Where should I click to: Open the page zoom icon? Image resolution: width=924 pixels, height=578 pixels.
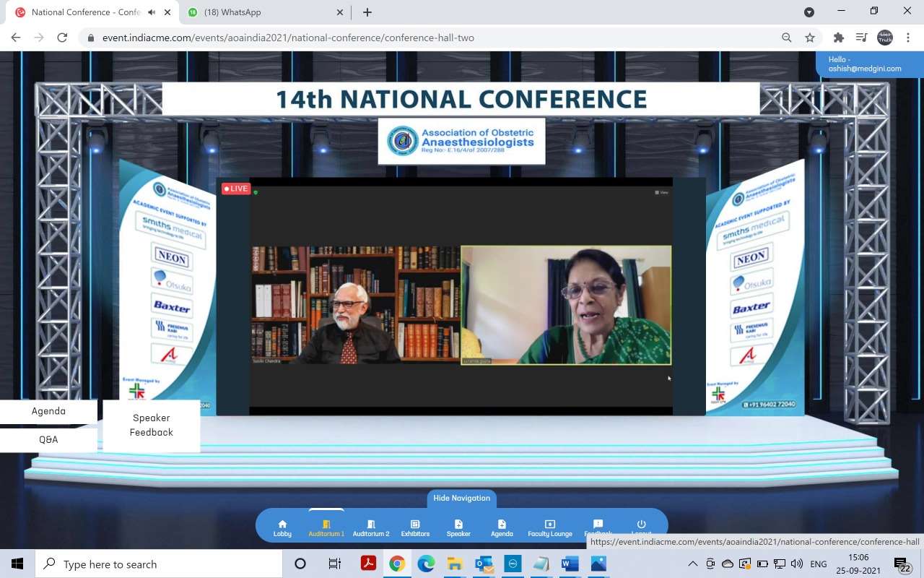coord(787,38)
